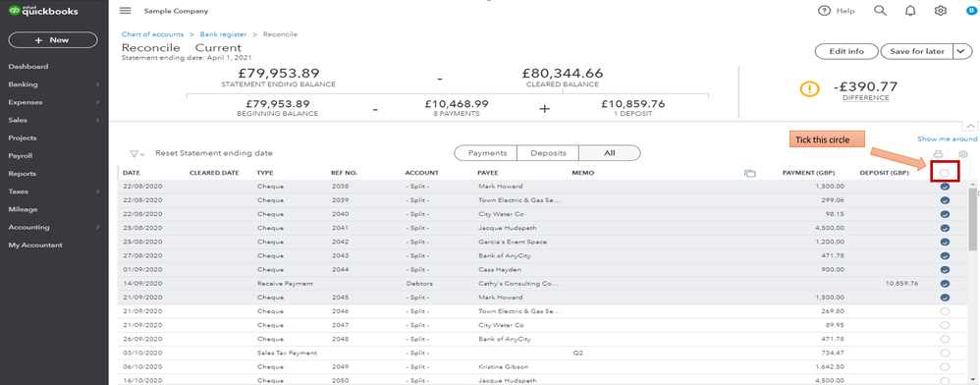Click the Edit info button
Viewport: 980px width, 385px height.
click(x=846, y=51)
